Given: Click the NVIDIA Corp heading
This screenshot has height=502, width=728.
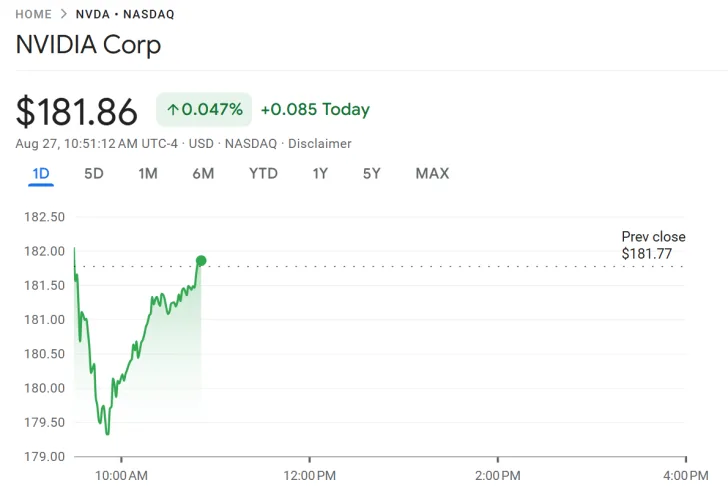Looking at the screenshot, I should pyautogui.click(x=88, y=45).
